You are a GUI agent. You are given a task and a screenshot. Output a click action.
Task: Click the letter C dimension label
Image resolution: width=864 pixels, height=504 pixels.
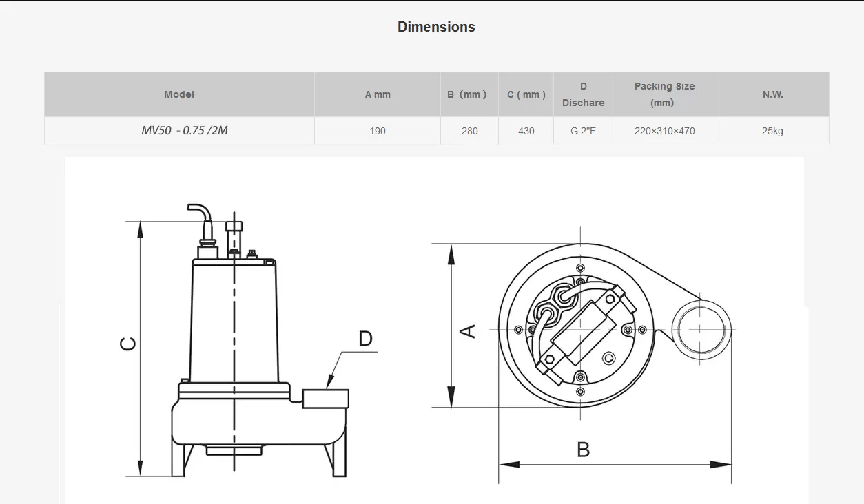coord(127,341)
